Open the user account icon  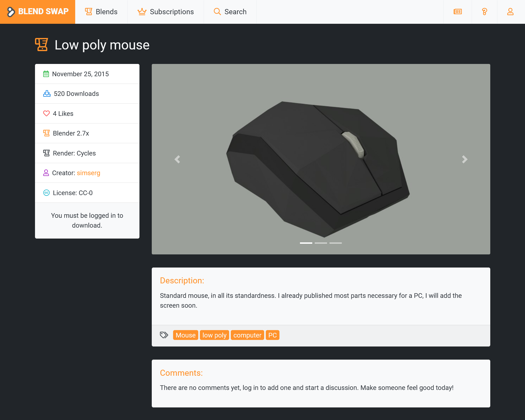(510, 11)
